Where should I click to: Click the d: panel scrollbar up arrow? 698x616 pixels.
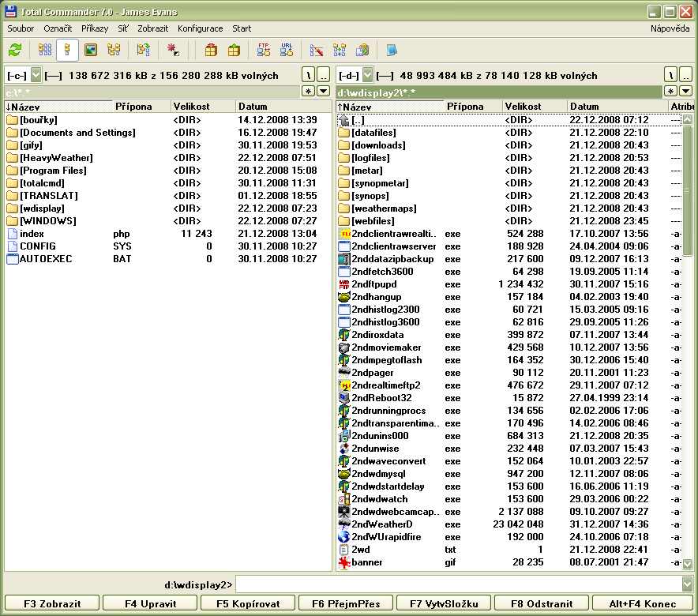687,119
